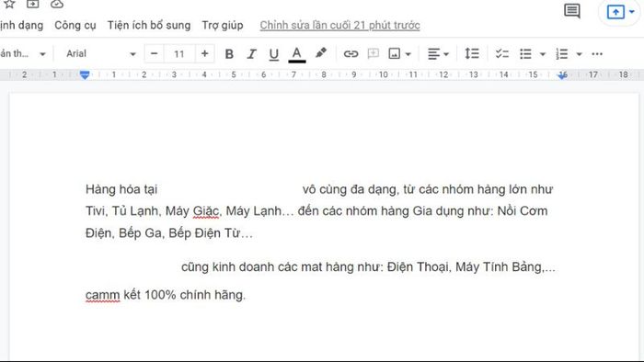644x362 pixels.
Task: Open line spacing options
Action: [471, 53]
